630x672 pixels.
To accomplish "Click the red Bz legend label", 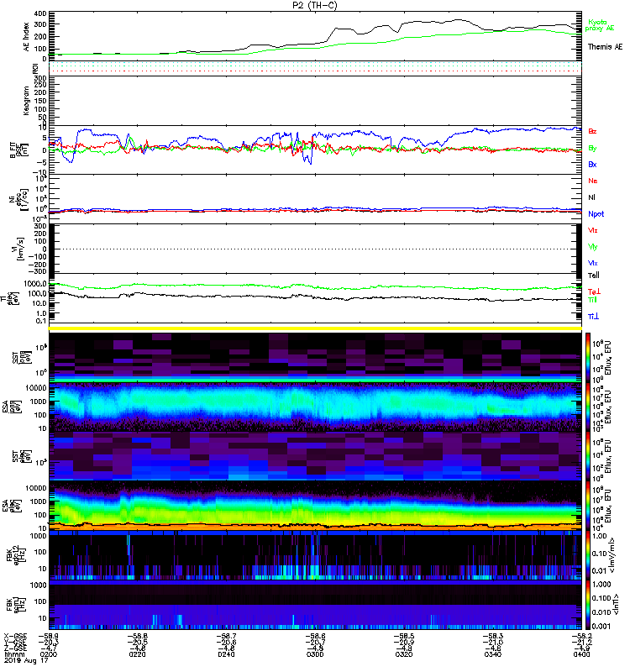I will click(x=592, y=131).
